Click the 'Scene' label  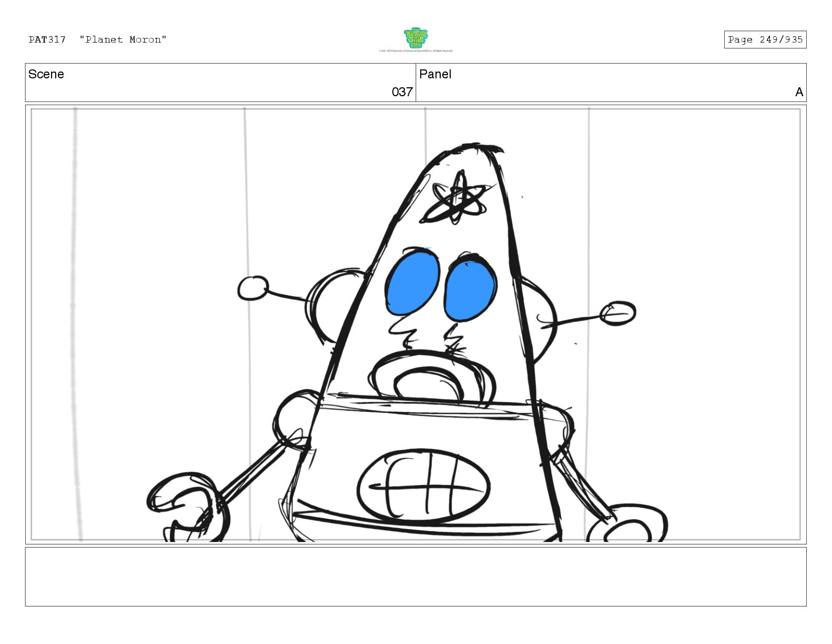coord(46,74)
